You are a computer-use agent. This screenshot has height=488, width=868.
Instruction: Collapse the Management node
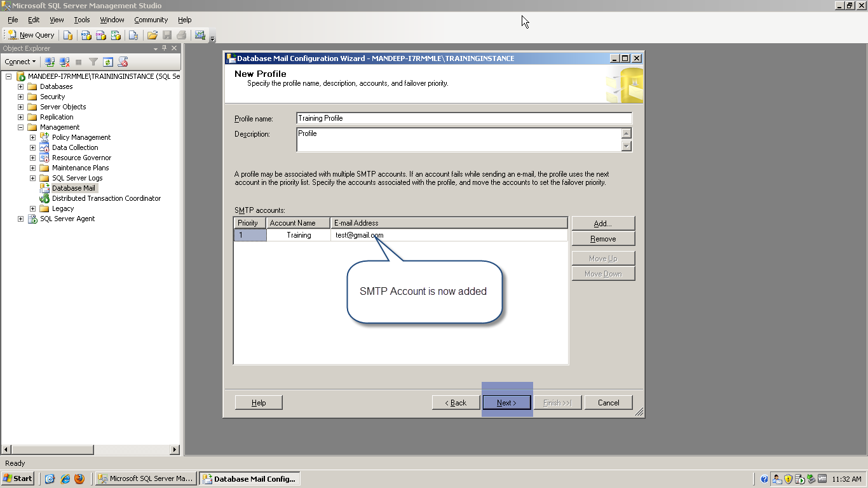coord(21,127)
